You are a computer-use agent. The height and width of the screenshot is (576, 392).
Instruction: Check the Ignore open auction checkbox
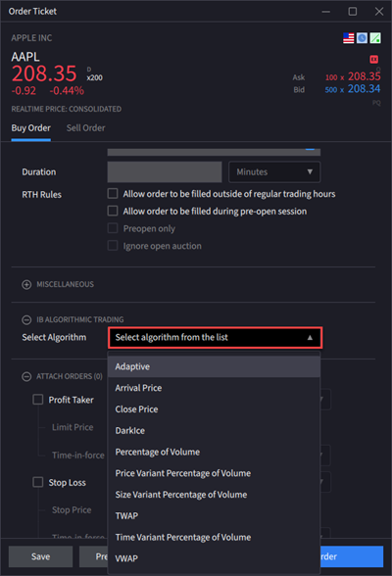pyautogui.click(x=113, y=245)
